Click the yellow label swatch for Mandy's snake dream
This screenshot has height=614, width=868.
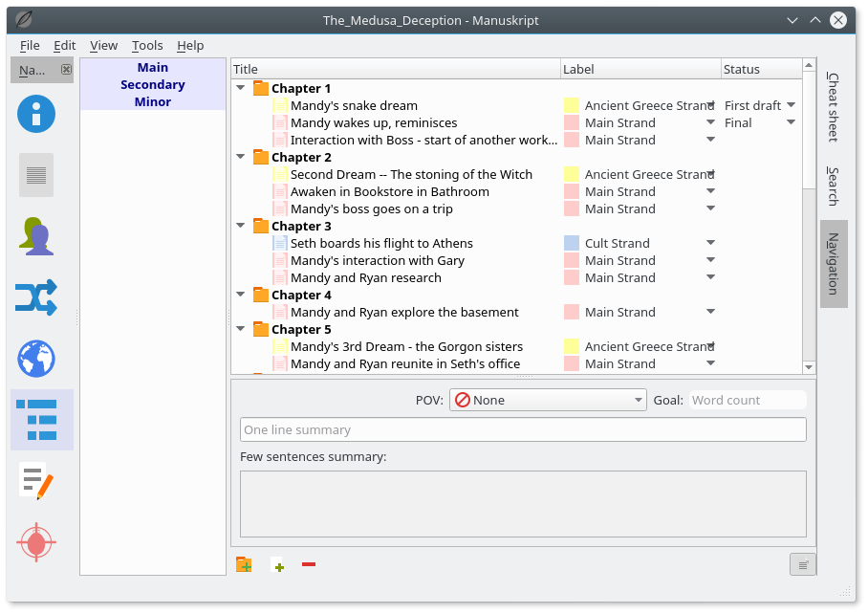click(x=572, y=106)
